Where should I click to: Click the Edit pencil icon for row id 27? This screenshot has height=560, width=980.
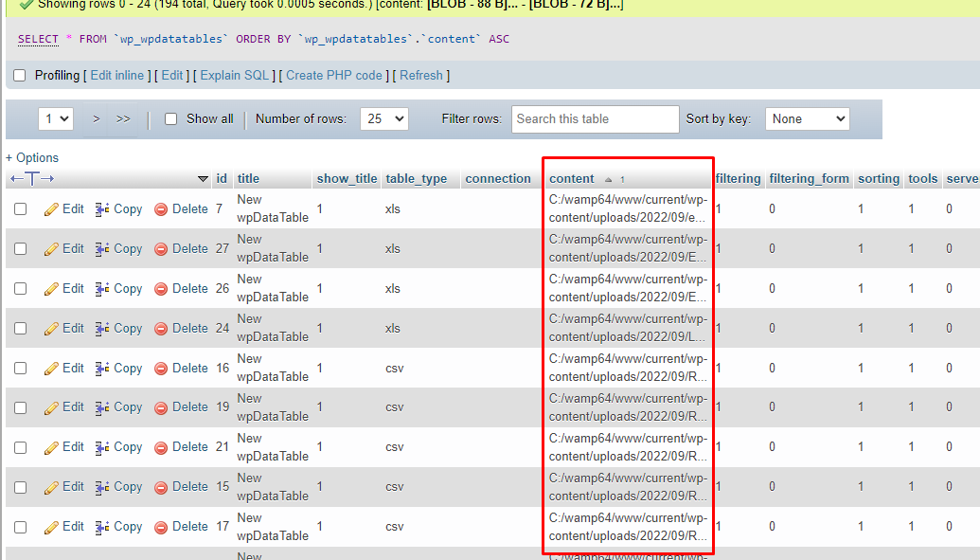pos(51,249)
